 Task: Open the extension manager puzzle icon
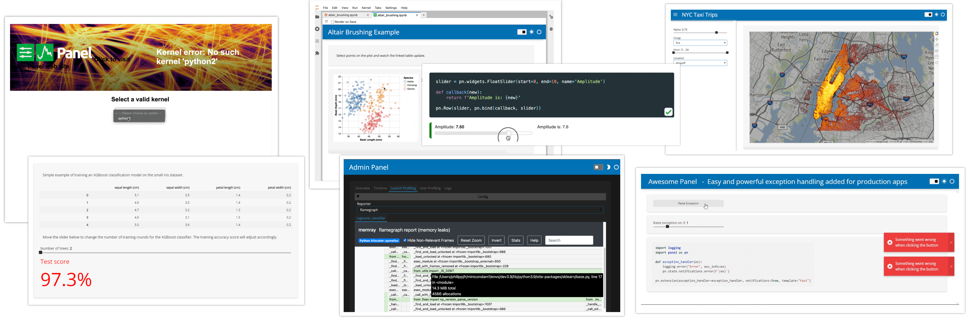pos(317,53)
